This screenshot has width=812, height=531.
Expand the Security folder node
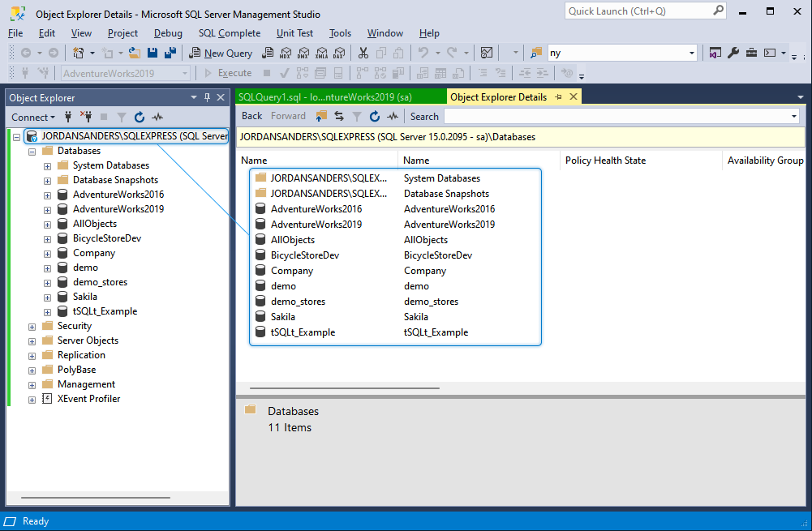32,327
